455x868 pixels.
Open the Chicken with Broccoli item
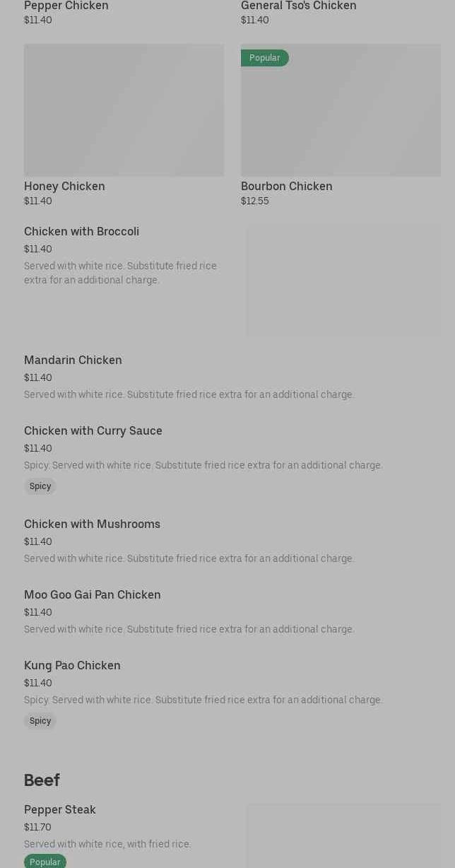81,232
